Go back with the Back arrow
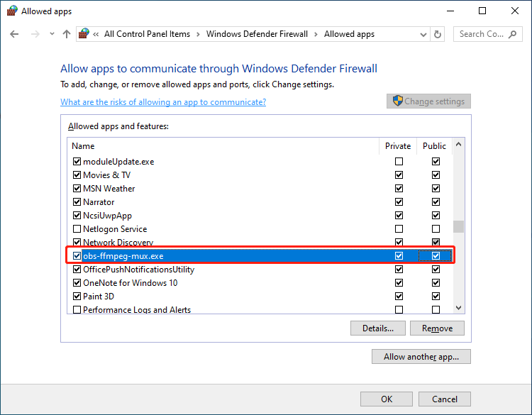This screenshot has height=415, width=532. click(14, 34)
